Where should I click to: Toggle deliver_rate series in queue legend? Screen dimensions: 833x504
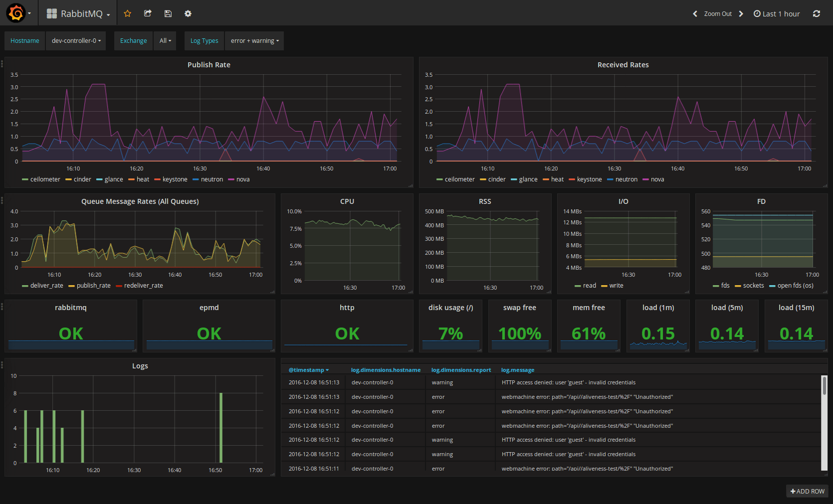pos(46,286)
